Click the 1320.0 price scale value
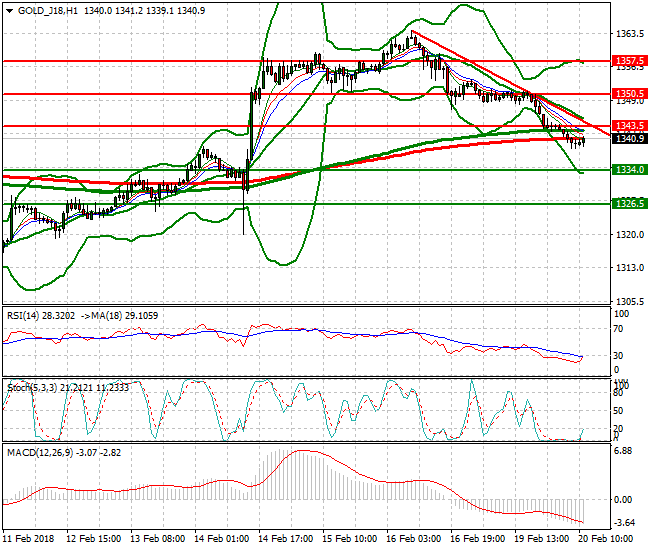650x550 pixels. coord(630,235)
